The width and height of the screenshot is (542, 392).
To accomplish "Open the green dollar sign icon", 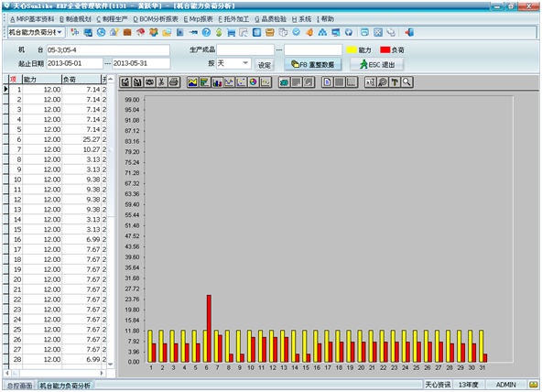I will pyautogui.click(x=219, y=32).
